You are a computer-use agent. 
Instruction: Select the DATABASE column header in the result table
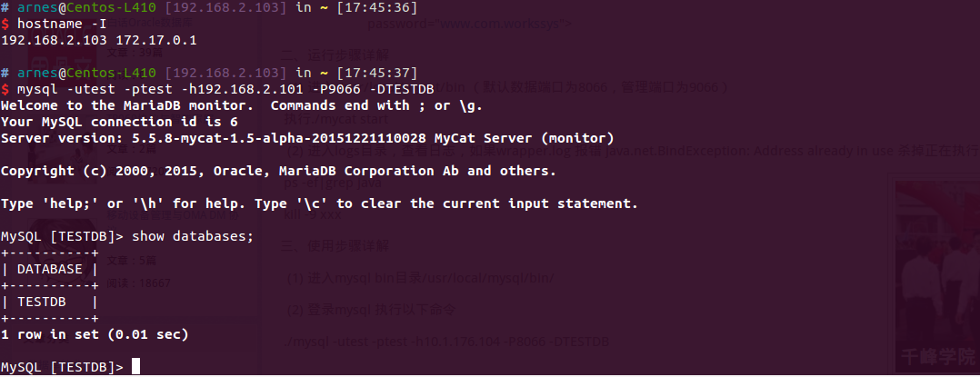[49, 269]
